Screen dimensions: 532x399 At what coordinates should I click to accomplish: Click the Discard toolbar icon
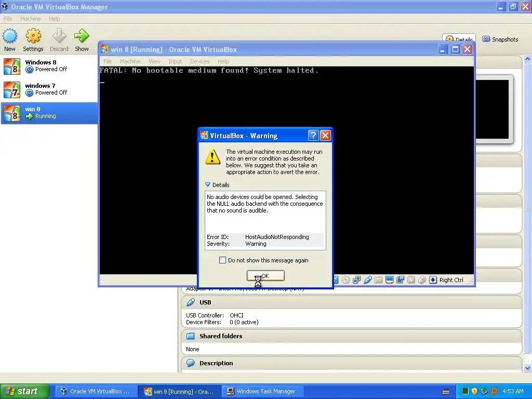[59, 39]
